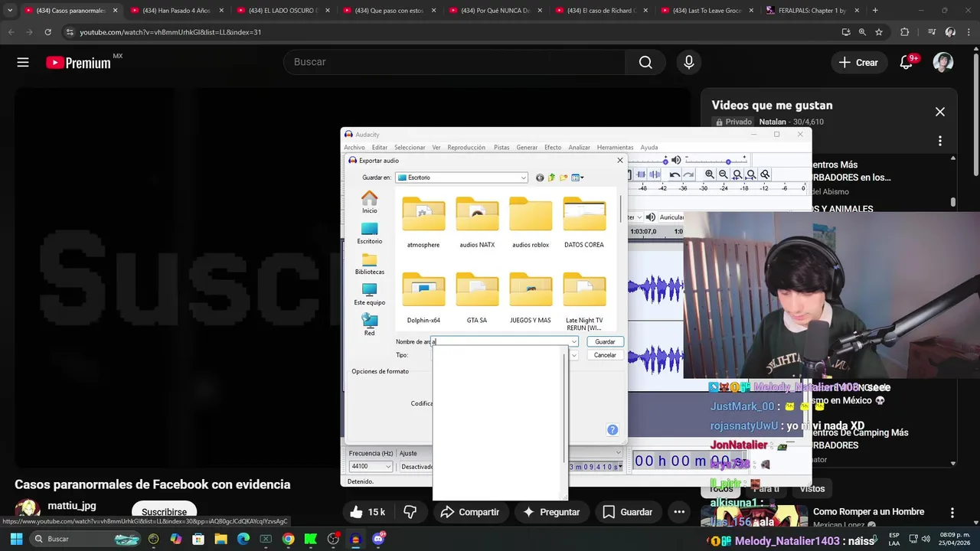Select the Late Night TV RERUN folder
Screen dimensions: 980x551
click(584, 302)
